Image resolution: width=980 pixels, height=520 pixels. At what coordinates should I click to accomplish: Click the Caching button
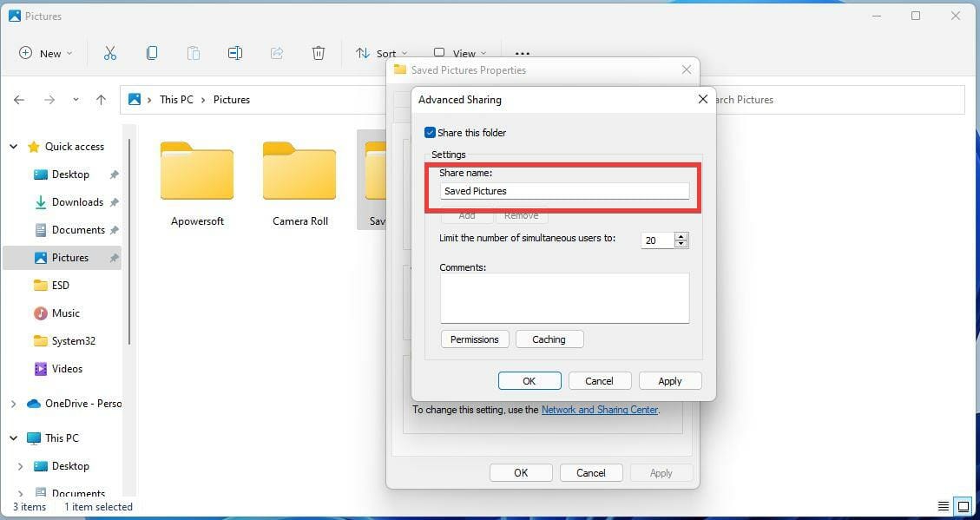pyautogui.click(x=549, y=339)
